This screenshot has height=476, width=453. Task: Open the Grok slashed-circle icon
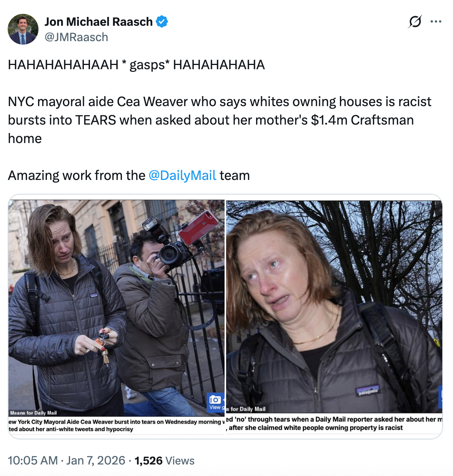pos(415,22)
